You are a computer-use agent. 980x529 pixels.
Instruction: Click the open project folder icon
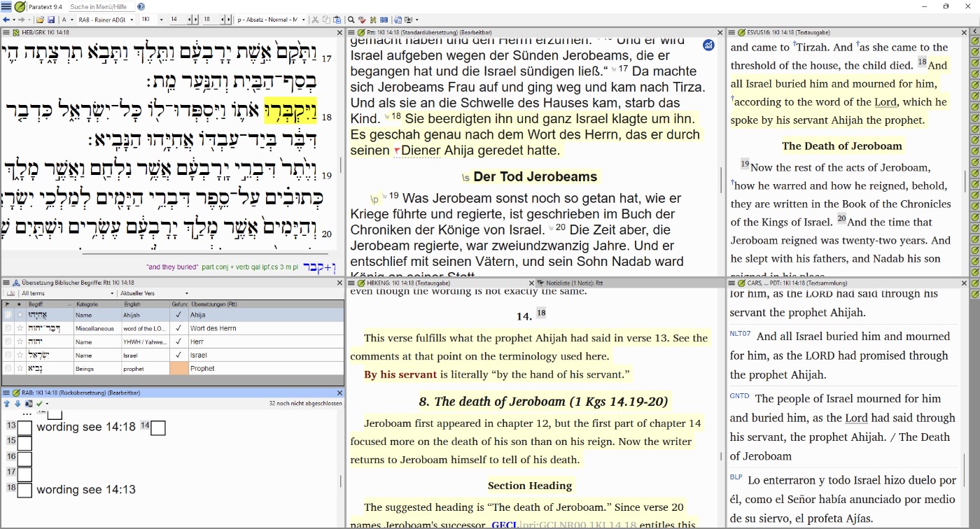tap(40, 20)
